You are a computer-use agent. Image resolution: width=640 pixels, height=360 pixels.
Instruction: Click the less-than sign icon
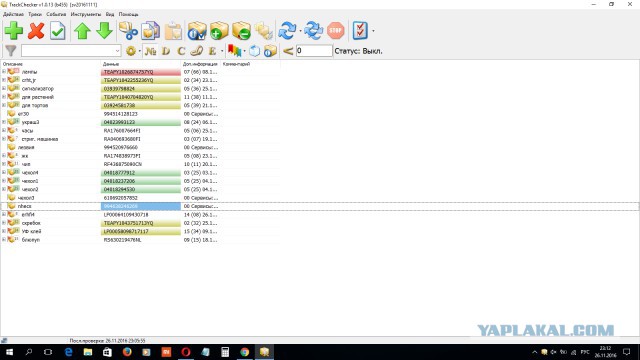click(288, 51)
